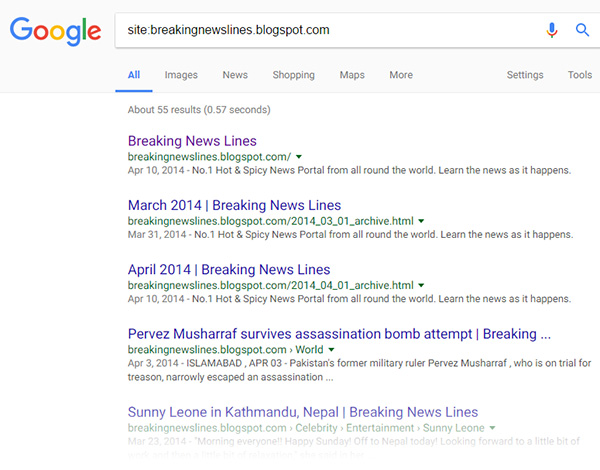Expand arrow next to 2014_03_01_archive.html URL
The image size is (600, 470).
421,221
